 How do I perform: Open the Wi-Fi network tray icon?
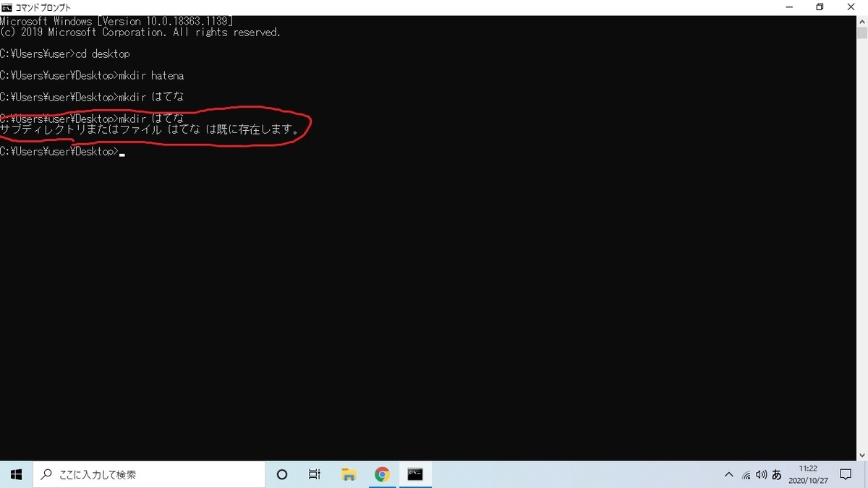pos(746,475)
